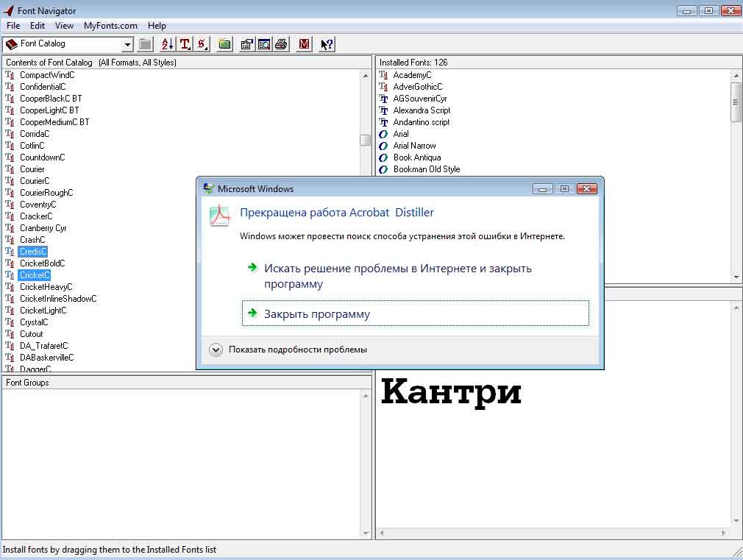This screenshot has height=560, width=743.
Task: Select CooperLightC BT in the catalog
Action: pos(49,110)
